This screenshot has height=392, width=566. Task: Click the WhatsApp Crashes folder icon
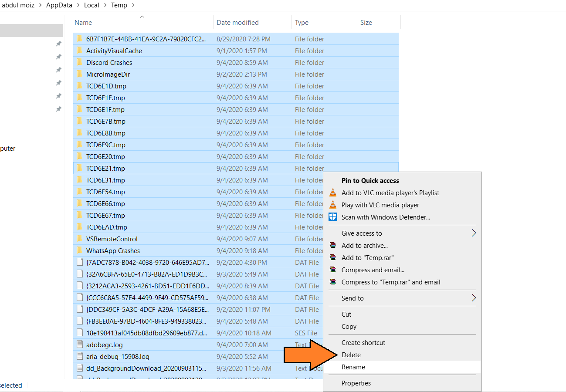pos(79,250)
